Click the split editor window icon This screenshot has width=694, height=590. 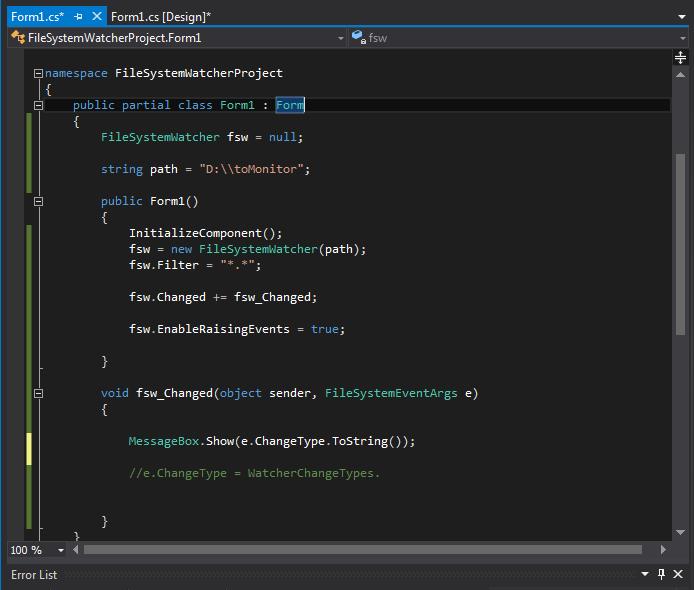point(680,58)
